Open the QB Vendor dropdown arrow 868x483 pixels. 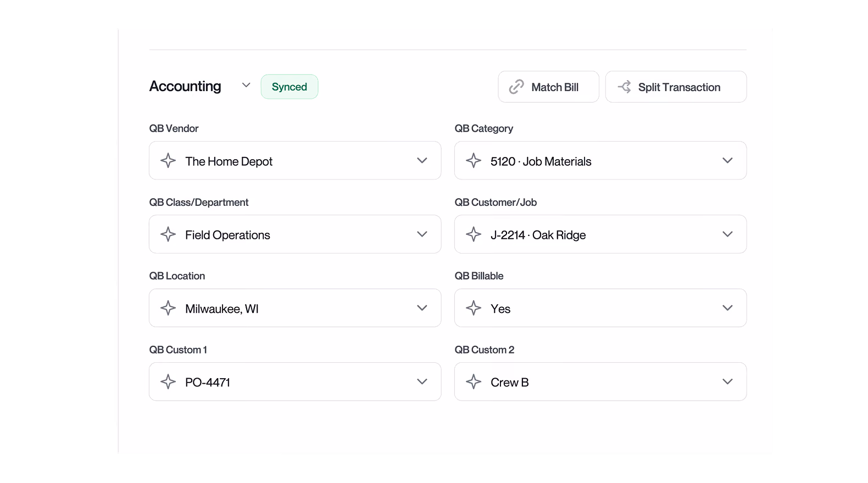coord(422,161)
